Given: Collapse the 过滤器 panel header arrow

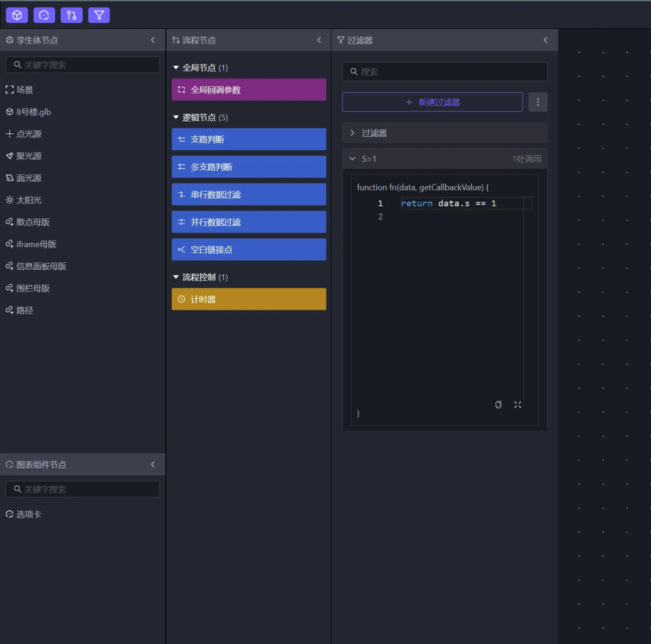Looking at the screenshot, I should (546, 40).
